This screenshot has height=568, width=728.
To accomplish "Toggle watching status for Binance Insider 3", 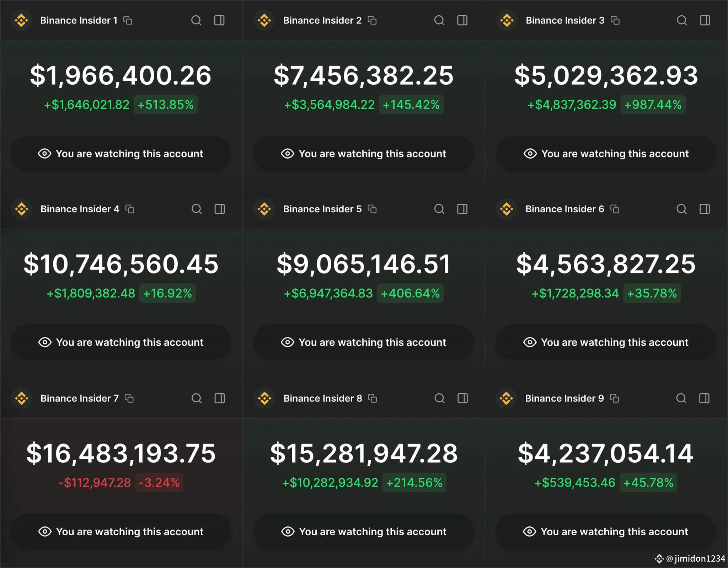I will (606, 154).
